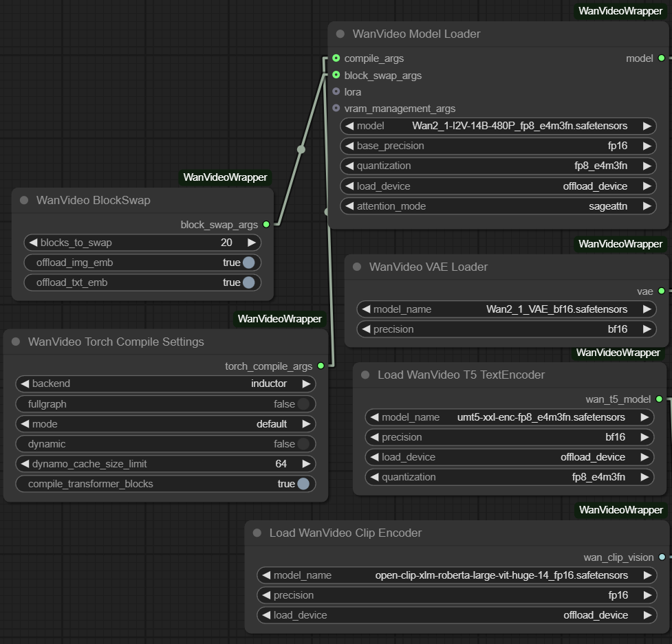Toggle offload_img_emb switch
672x644 pixels.
(x=248, y=263)
